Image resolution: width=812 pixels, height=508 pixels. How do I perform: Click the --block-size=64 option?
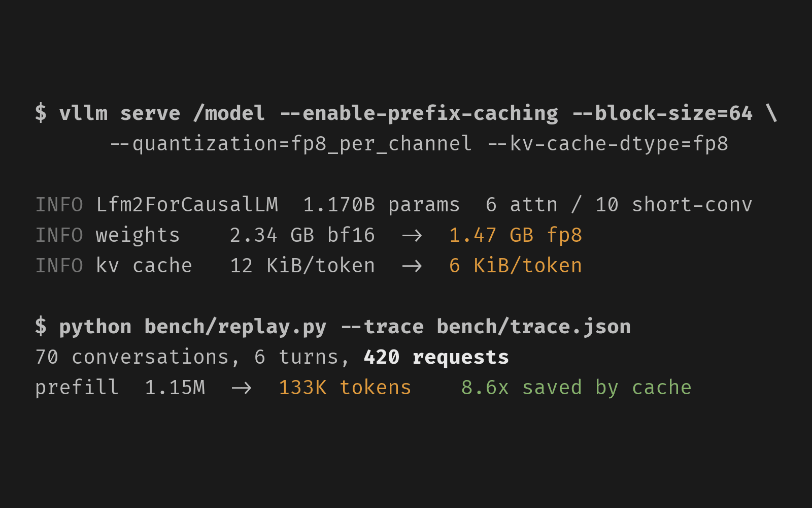(x=663, y=113)
